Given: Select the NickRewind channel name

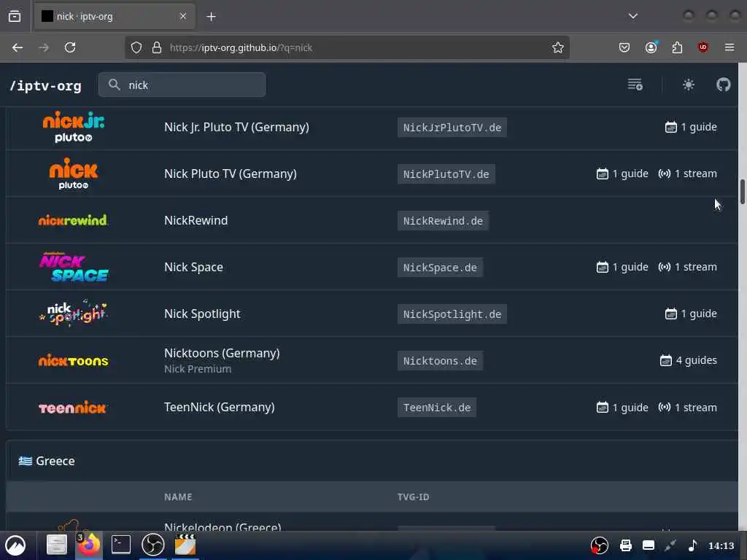Looking at the screenshot, I should [196, 220].
